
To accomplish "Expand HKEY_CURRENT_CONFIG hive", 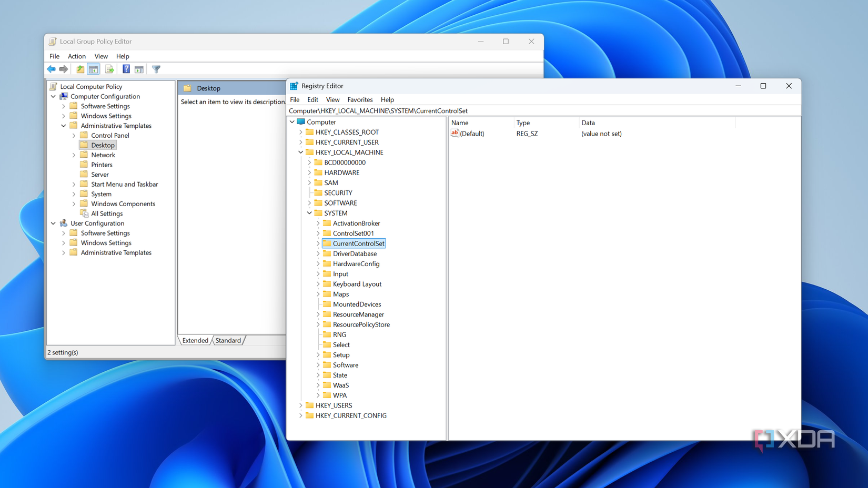I will pos(301,415).
